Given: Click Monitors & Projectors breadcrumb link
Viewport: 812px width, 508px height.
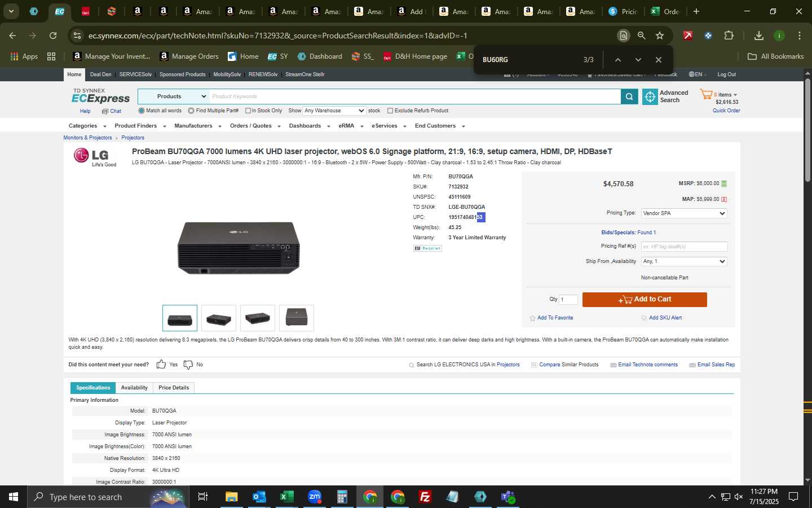Looking at the screenshot, I should tap(87, 138).
